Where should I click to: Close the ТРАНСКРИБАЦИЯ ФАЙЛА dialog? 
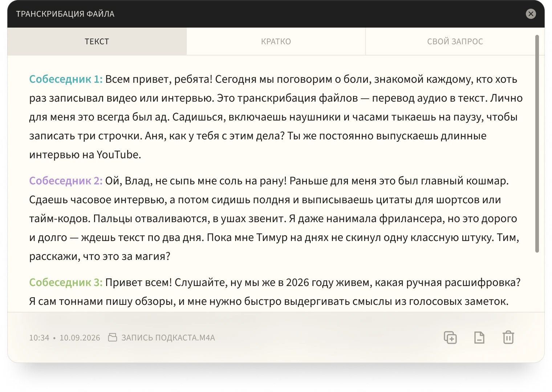click(531, 14)
